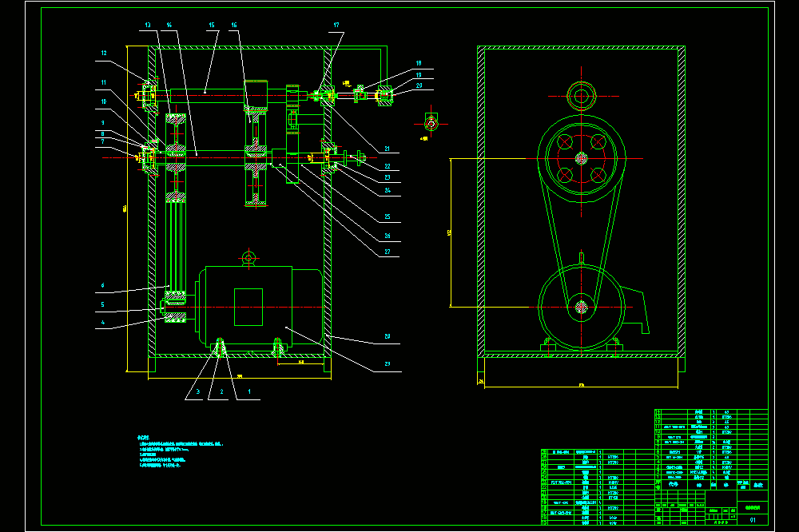799x532 pixels.
Task: Select part callout number 8
Action: [x=102, y=134]
